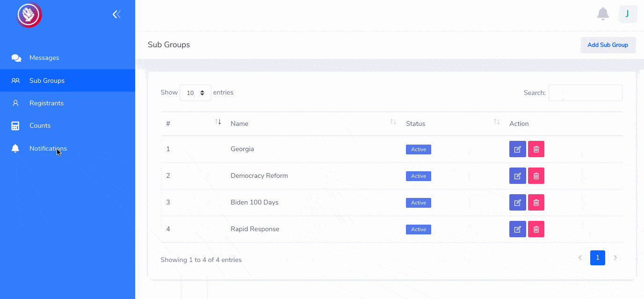
Task: Open the Counts menu item
Action: tap(67, 125)
